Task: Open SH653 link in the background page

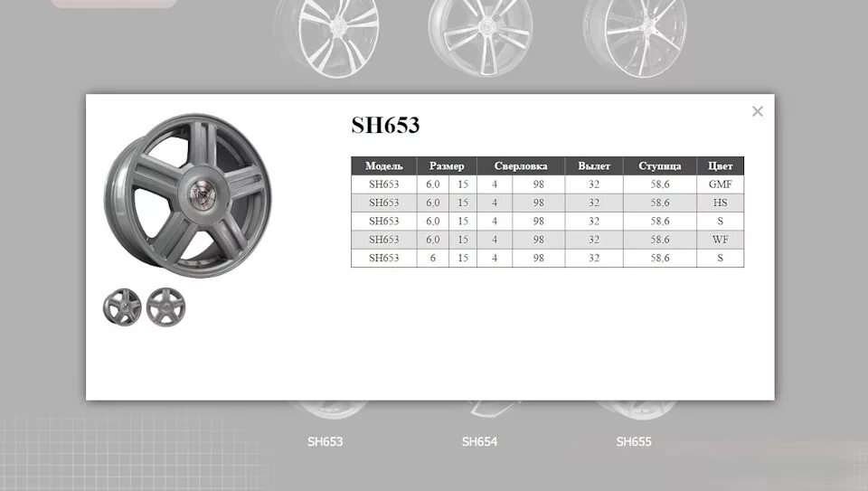Action: point(325,442)
